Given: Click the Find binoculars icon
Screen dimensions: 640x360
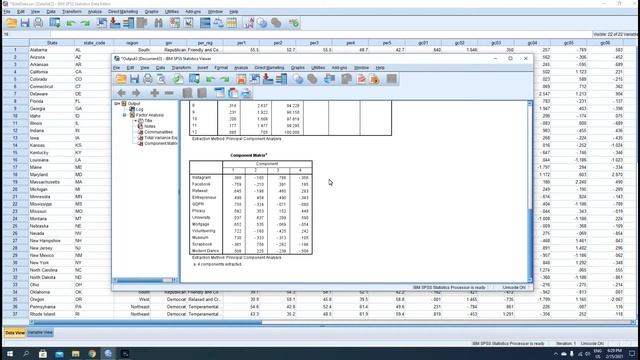Looking at the screenshot, I should (x=158, y=23).
